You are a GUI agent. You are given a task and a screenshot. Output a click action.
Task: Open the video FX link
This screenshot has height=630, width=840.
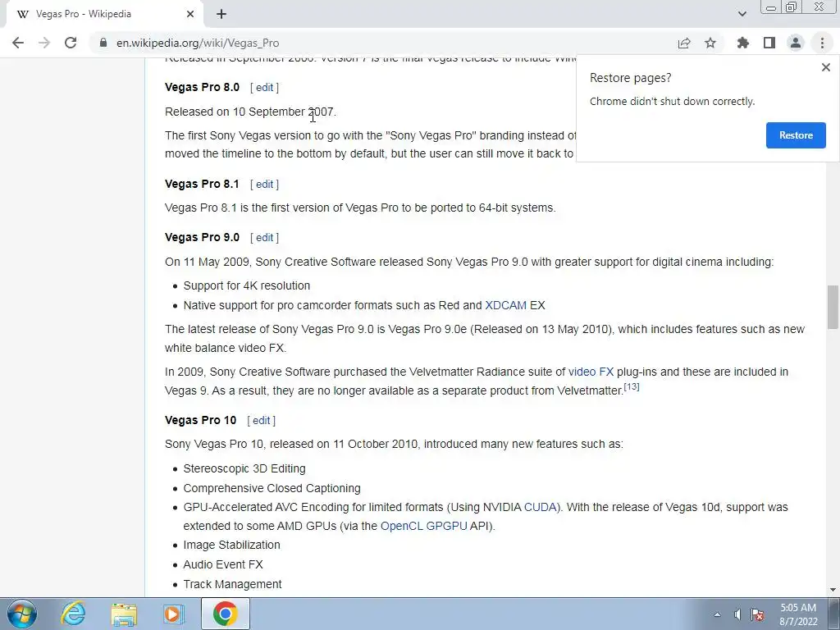[x=591, y=372]
